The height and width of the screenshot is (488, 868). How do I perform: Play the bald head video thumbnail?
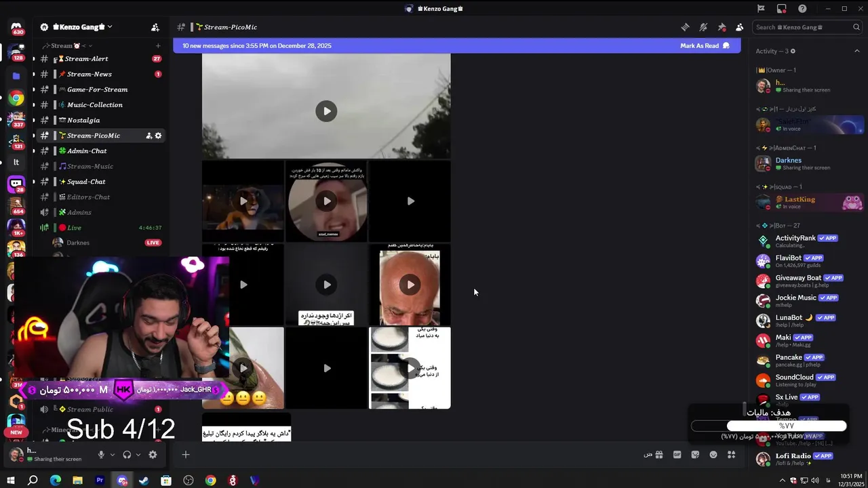[410, 285]
